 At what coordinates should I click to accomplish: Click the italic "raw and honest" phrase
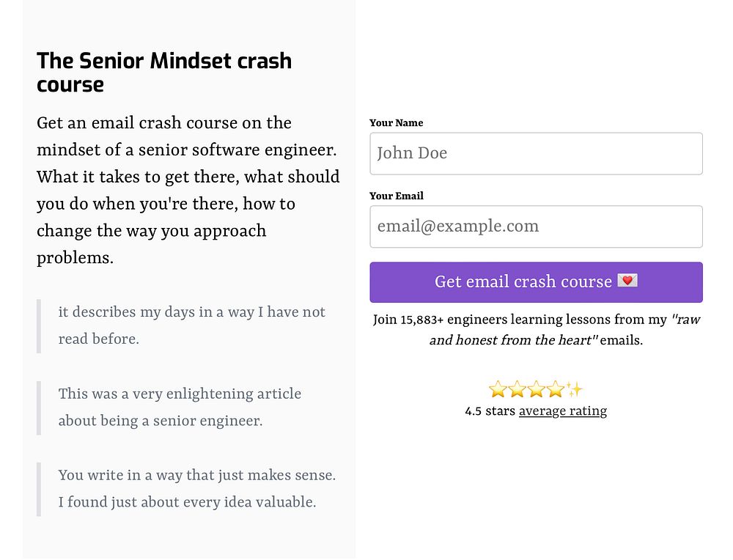(513, 340)
